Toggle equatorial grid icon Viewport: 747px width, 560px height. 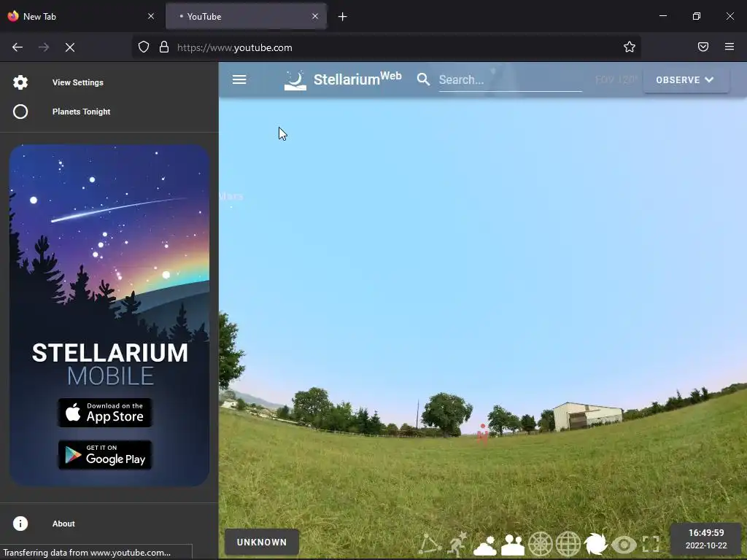568,544
